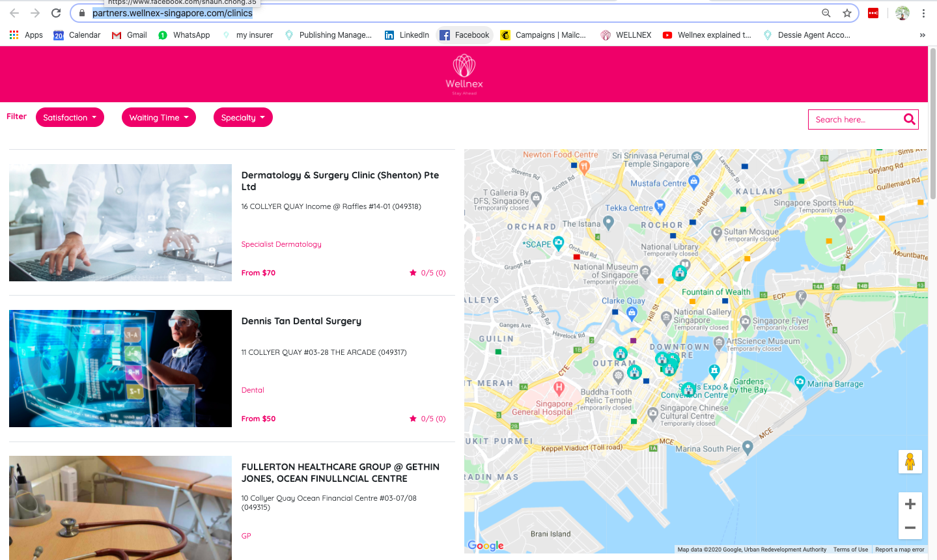Open the Calendar bookmark
937x560 pixels.
(x=77, y=35)
